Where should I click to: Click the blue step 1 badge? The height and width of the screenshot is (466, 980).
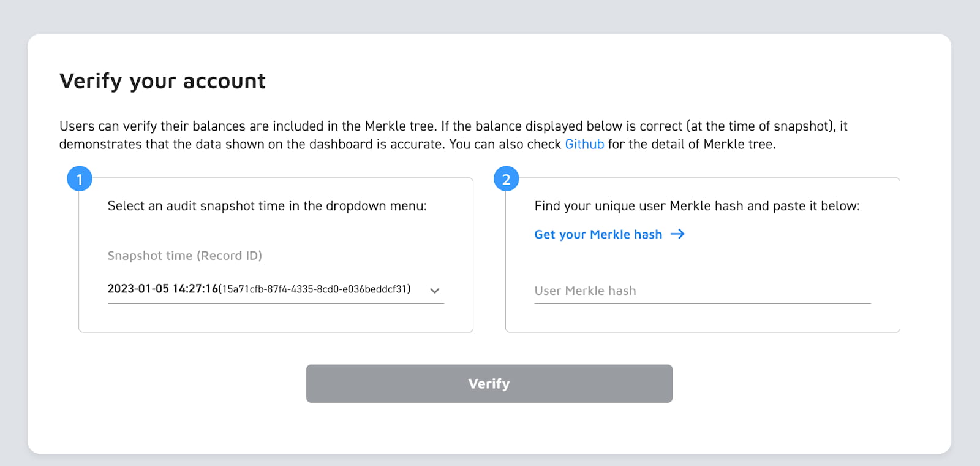tap(80, 179)
